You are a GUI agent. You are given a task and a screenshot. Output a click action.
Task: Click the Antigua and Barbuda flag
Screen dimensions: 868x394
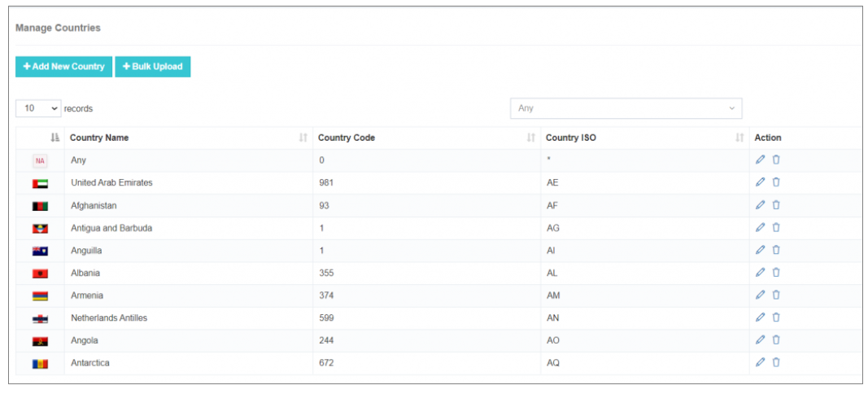[40, 228]
